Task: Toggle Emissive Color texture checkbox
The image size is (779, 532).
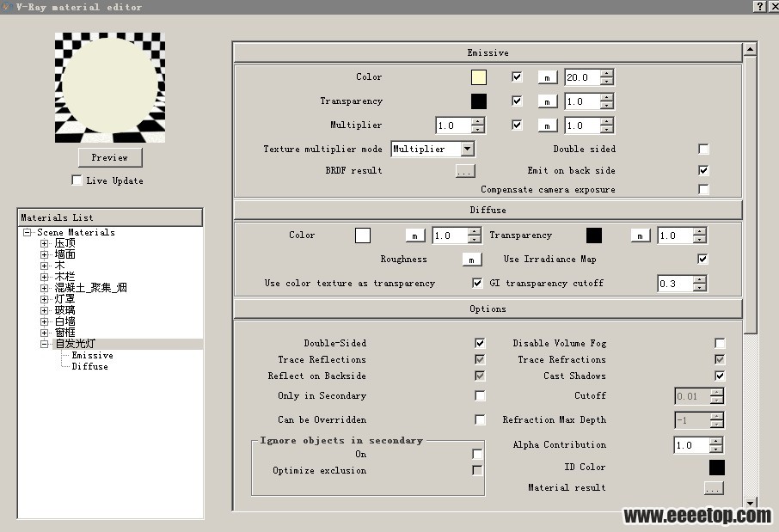Action: coord(517,76)
